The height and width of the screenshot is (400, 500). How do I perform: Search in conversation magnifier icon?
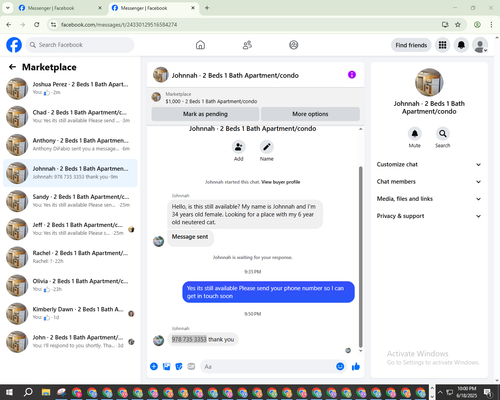click(x=443, y=134)
